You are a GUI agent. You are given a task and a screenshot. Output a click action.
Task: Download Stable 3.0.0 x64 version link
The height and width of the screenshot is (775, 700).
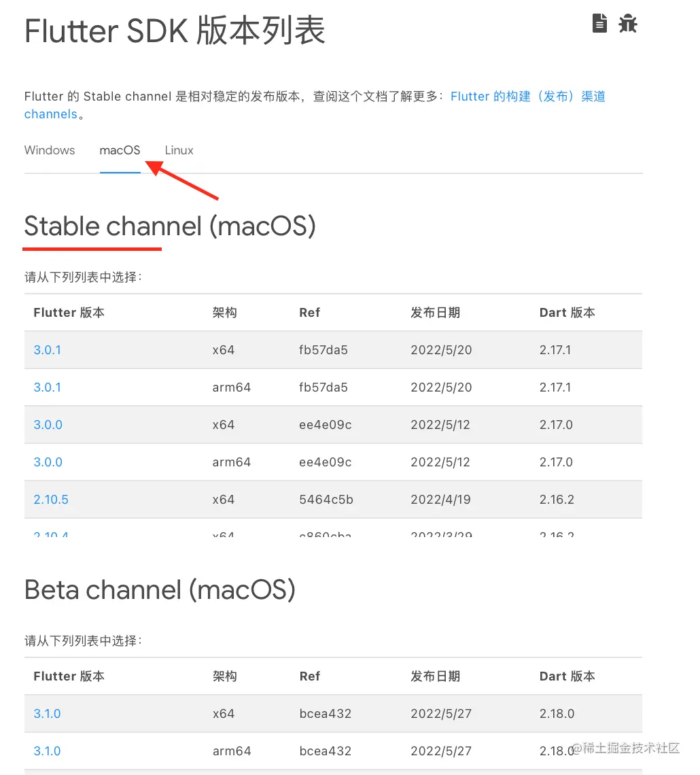(x=48, y=425)
